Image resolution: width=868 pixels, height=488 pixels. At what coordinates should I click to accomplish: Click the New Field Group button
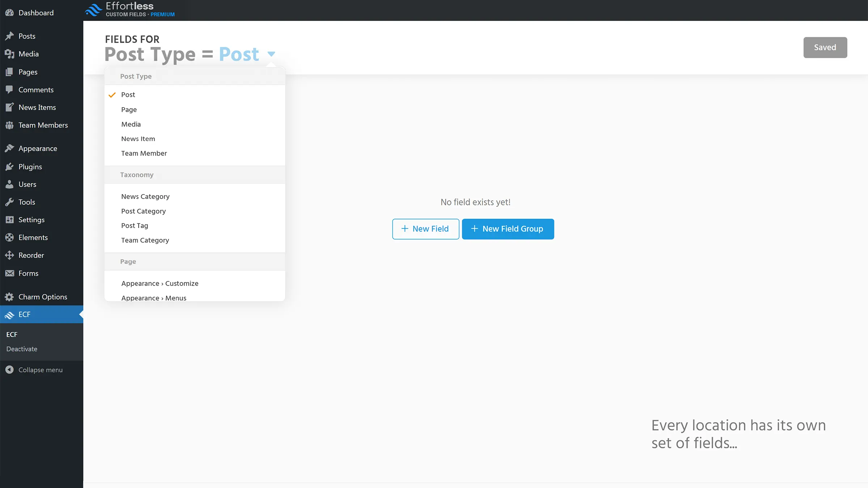pyautogui.click(x=508, y=229)
